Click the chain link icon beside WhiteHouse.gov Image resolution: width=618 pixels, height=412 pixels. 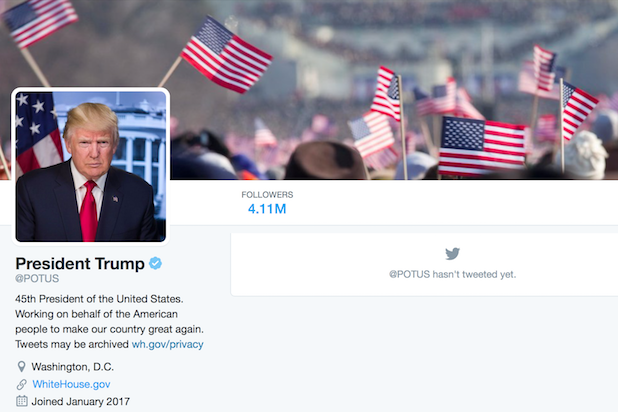22,384
